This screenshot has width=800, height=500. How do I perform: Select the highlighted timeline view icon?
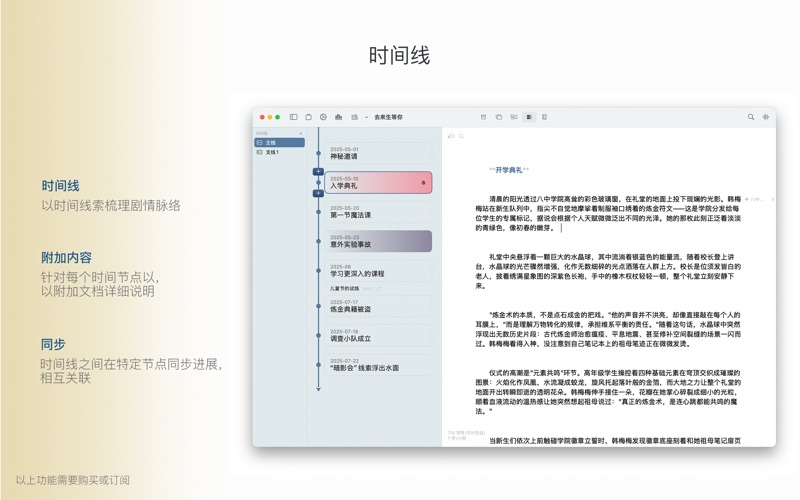529,117
